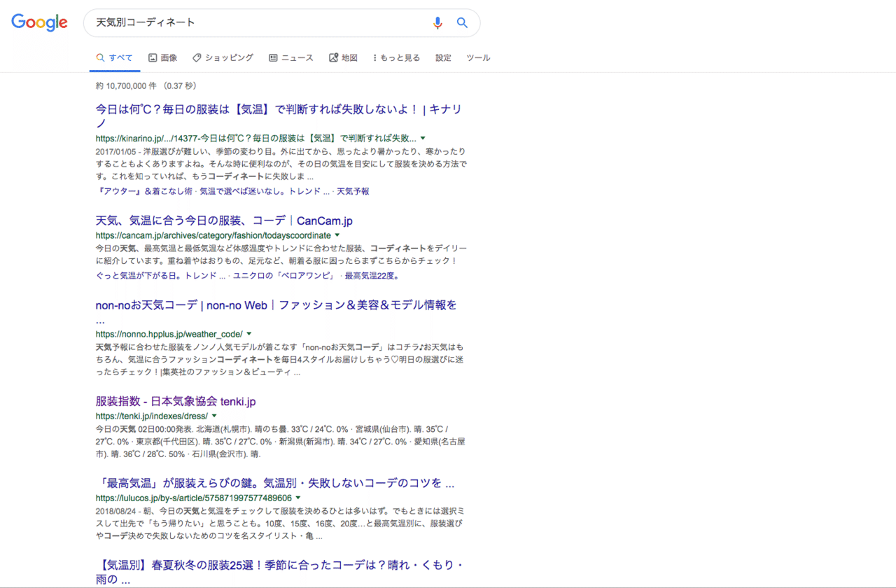This screenshot has width=896, height=588.
Task: Expand the dropdown arrow next to tenki.jp URL
Action: (x=214, y=415)
